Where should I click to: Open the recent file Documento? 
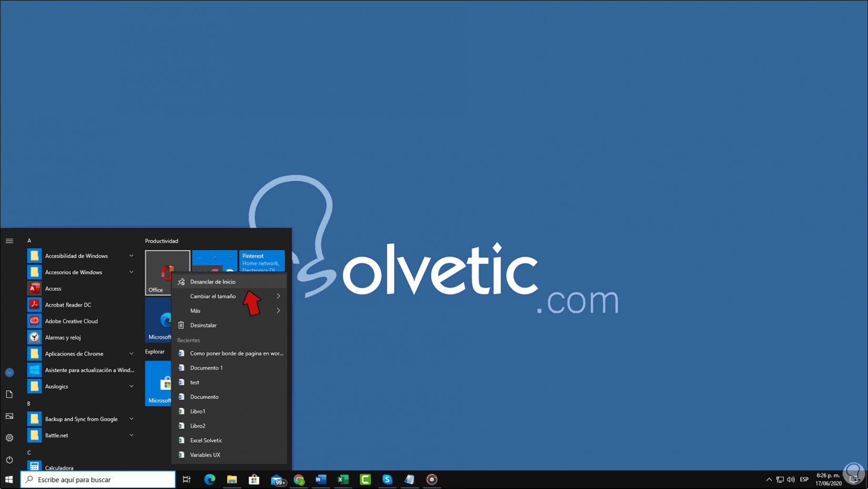229,396
